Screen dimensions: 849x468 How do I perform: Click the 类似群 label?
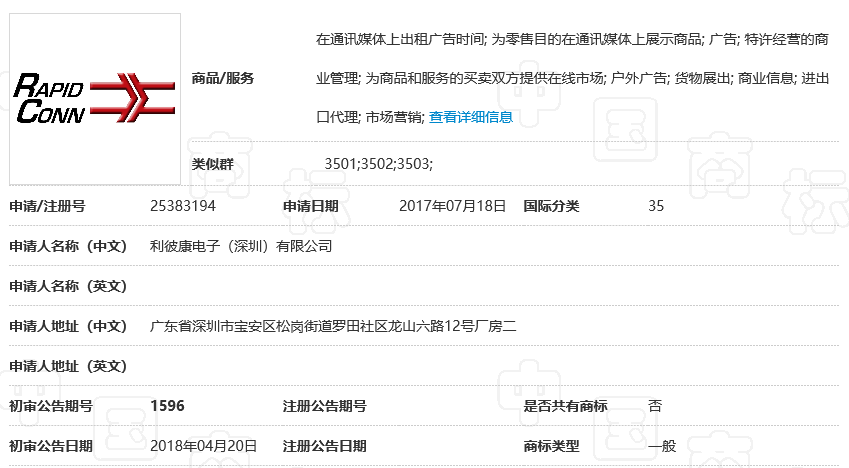pyautogui.click(x=213, y=163)
